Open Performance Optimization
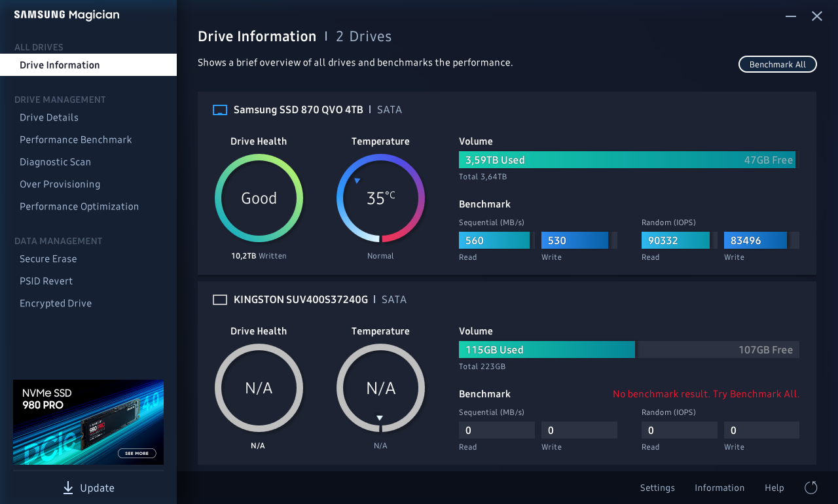Screen dimensions: 838x504 79,207
